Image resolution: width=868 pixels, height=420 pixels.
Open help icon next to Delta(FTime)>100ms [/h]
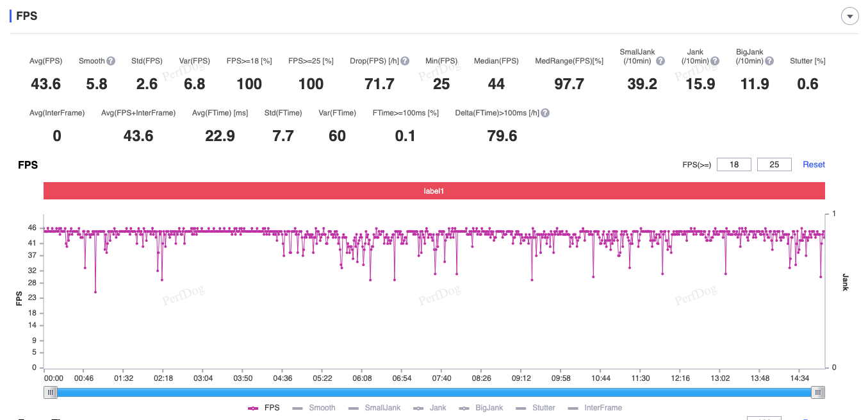tap(545, 113)
